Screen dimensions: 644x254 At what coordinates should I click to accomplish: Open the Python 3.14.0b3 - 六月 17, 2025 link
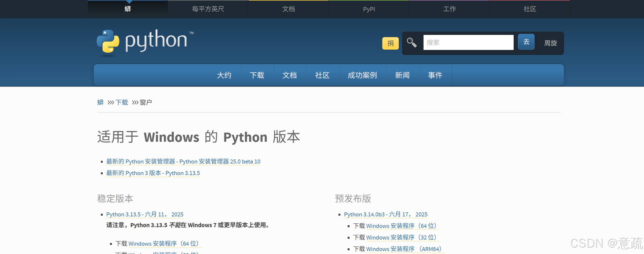[386, 214]
